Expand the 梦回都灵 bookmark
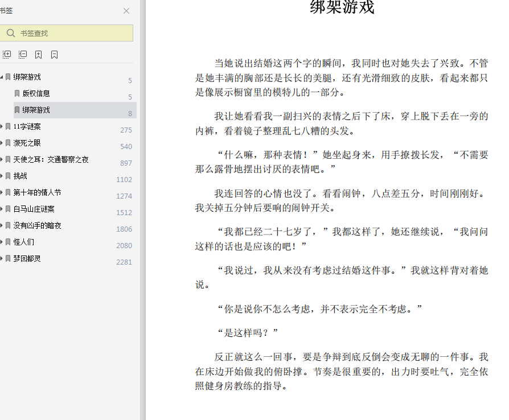509x420 pixels. coord(2,259)
